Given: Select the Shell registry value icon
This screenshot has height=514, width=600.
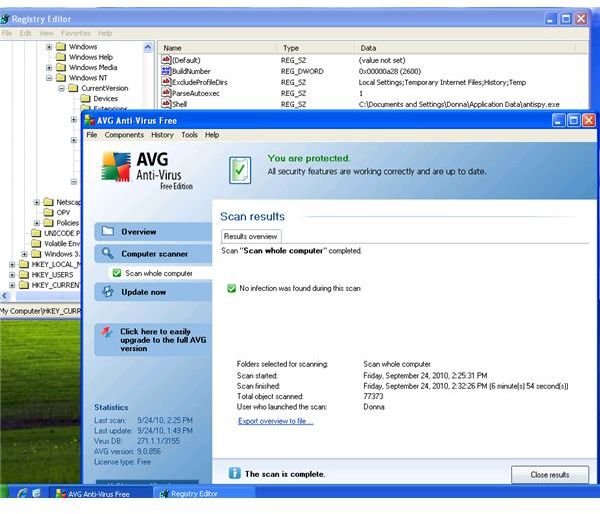Looking at the screenshot, I should [166, 104].
